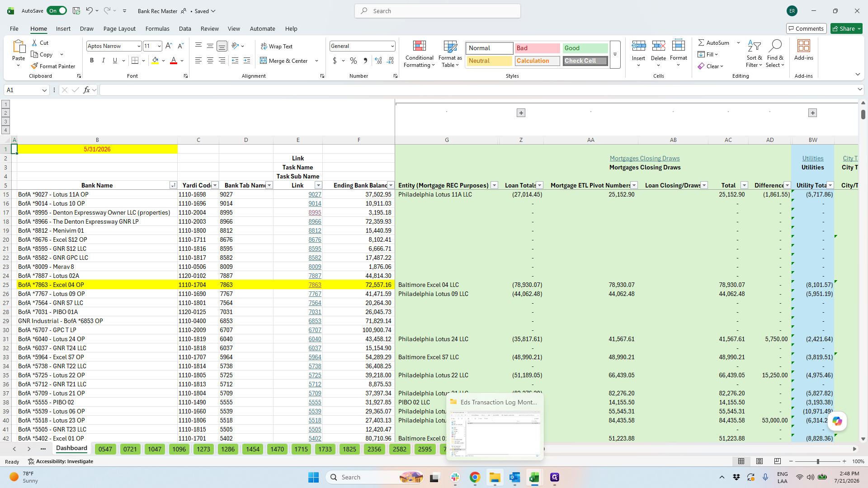This screenshot has height=488, width=868.
Task: Click the Cut scissors icon
Action: tap(35, 43)
